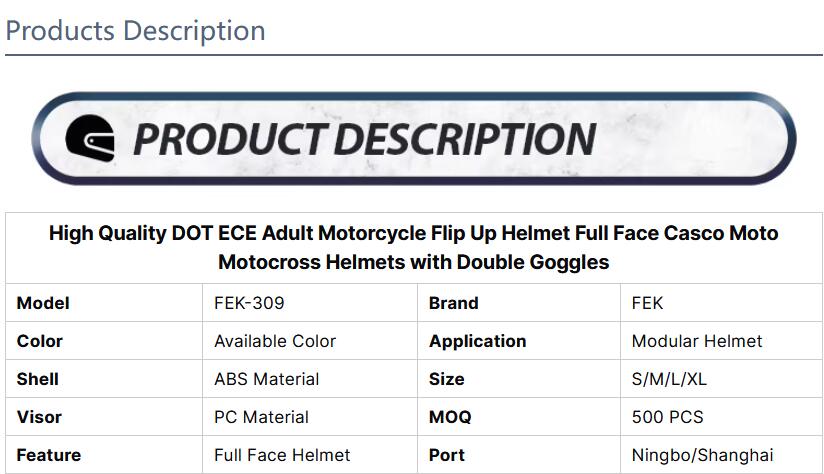Click the helmet product title text
The width and height of the screenshot is (824, 474).
click(414, 248)
